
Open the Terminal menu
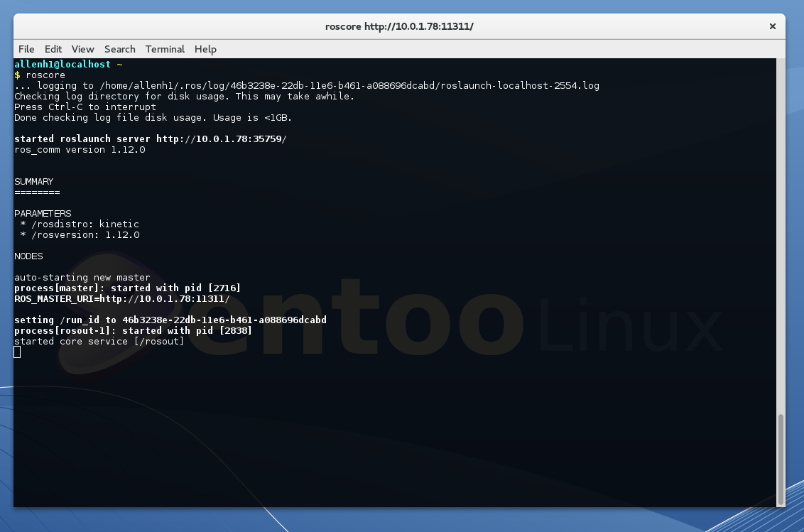165,49
